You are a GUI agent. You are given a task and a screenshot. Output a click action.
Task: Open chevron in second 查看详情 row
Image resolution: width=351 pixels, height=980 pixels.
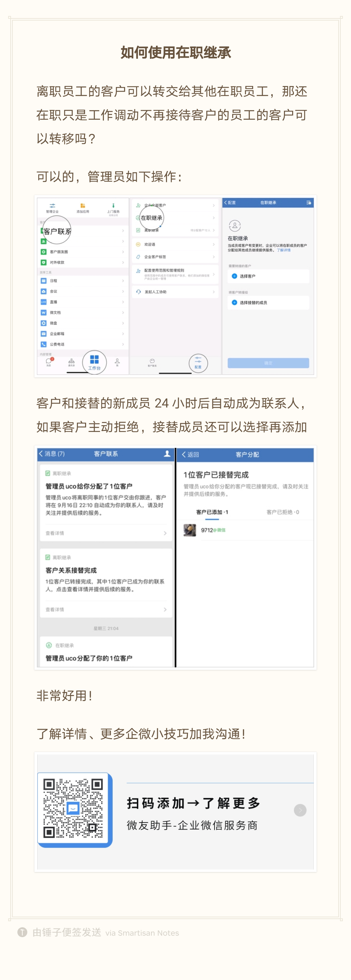coord(165,610)
